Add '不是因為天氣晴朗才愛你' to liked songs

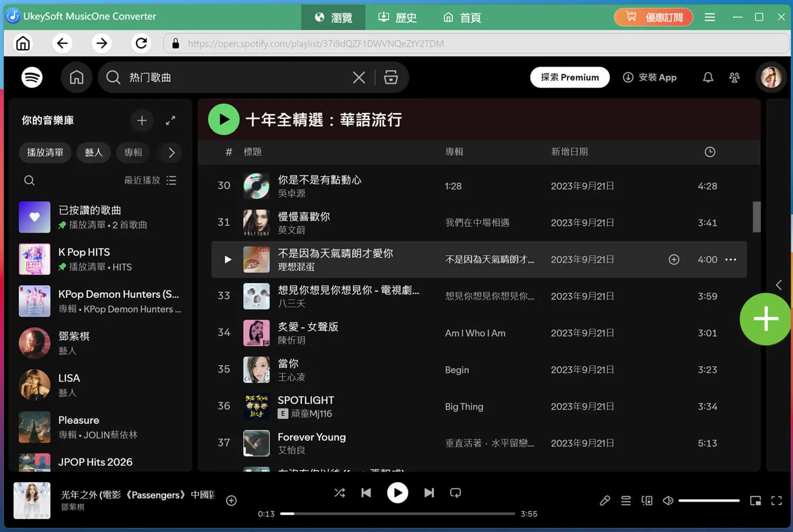click(674, 259)
